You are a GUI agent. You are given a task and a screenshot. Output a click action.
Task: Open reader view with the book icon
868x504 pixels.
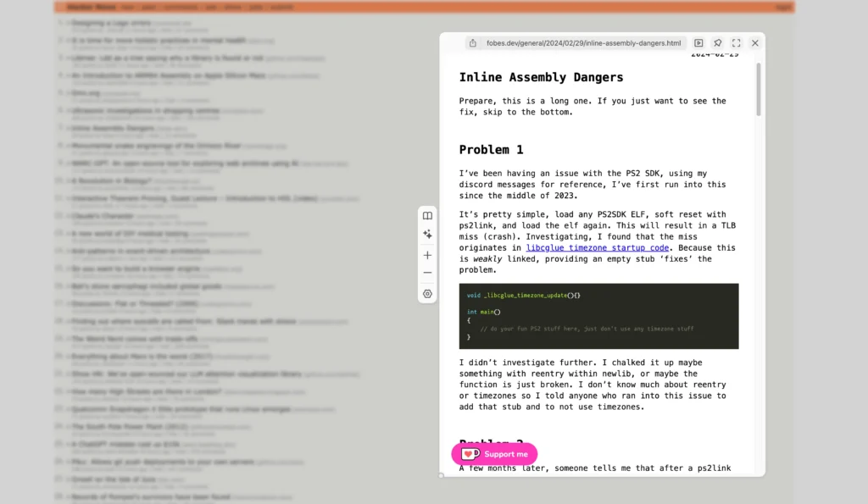tap(427, 215)
